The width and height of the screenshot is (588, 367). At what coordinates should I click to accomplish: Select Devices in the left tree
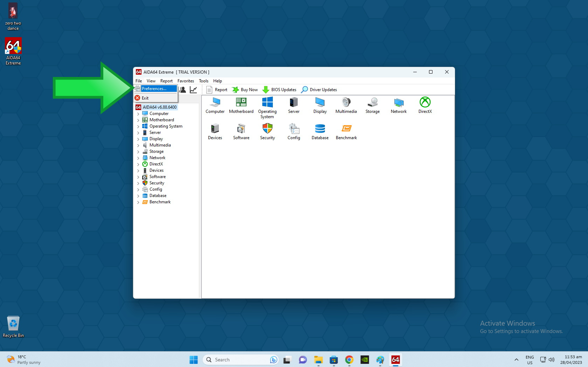click(x=156, y=170)
